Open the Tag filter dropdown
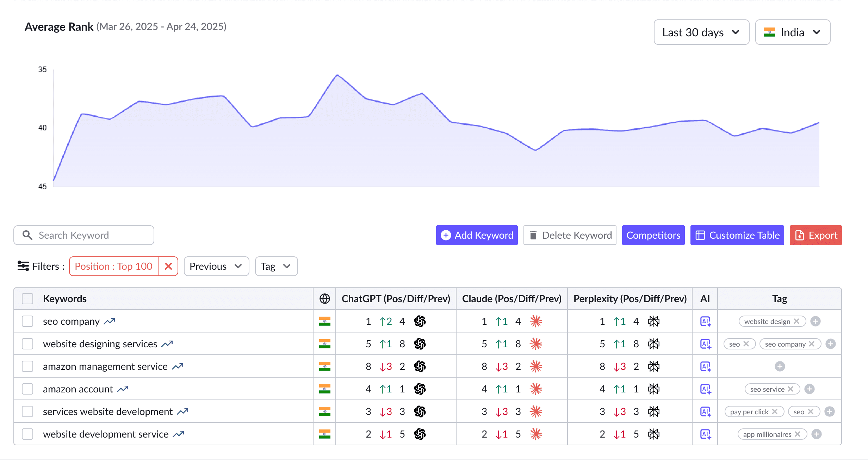868x476 pixels. pos(276,266)
